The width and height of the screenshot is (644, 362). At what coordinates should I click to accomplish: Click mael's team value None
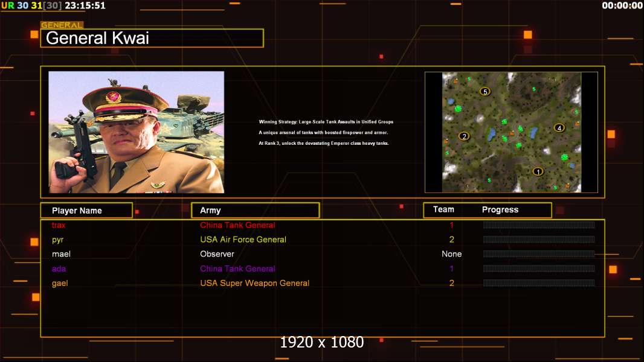451,254
